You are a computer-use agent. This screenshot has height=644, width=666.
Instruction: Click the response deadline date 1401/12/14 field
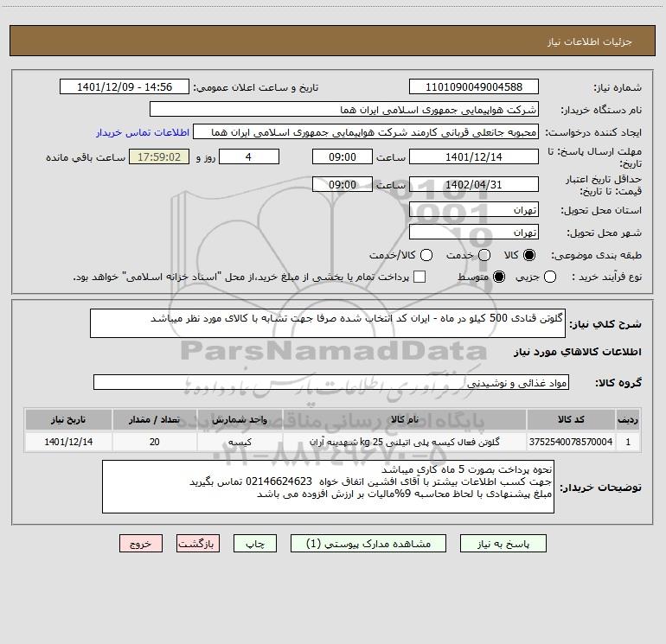tap(474, 156)
